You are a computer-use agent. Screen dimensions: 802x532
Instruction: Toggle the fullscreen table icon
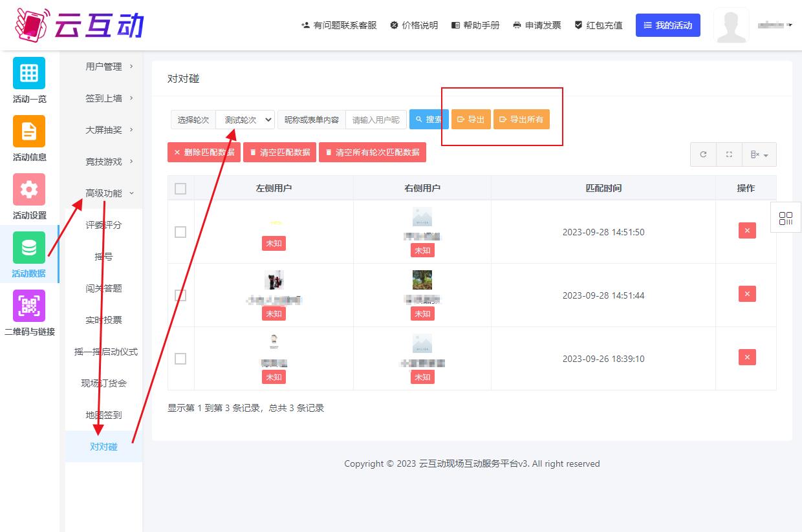pos(729,154)
